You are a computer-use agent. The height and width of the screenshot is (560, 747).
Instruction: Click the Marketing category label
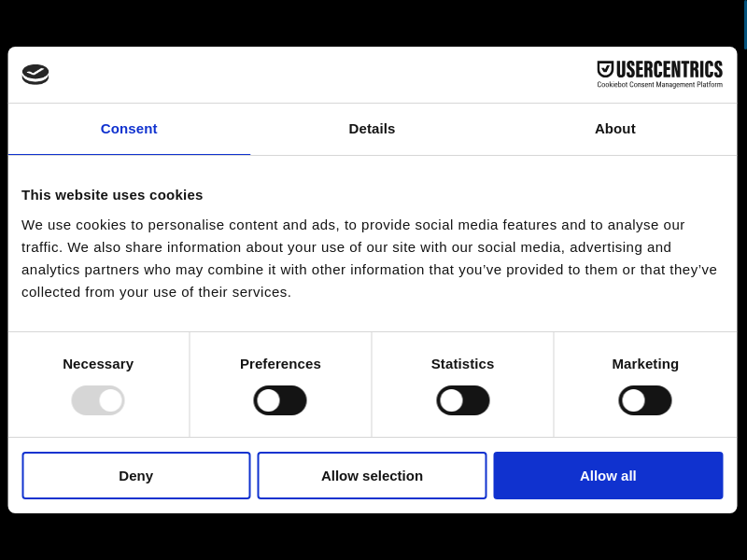[645, 364]
